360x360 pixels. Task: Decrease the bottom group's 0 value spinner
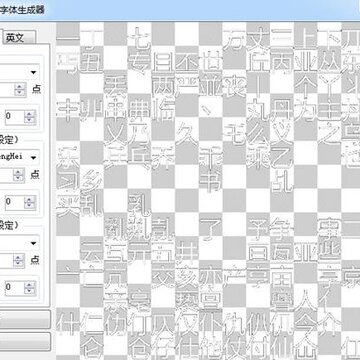pyautogui.click(x=30, y=291)
